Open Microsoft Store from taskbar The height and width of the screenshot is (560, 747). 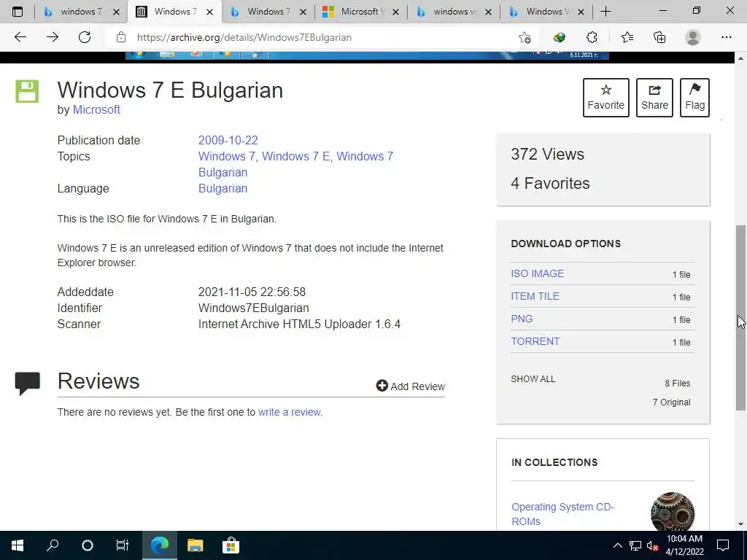pyautogui.click(x=231, y=545)
